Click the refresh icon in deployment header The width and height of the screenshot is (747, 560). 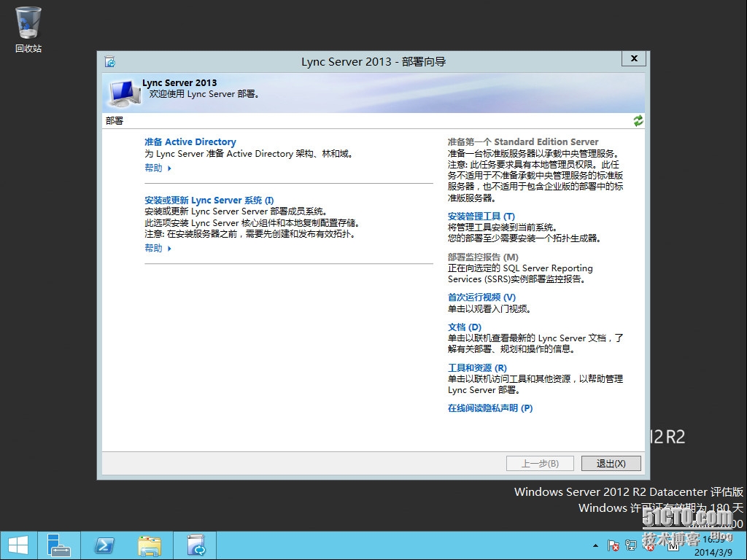(638, 120)
